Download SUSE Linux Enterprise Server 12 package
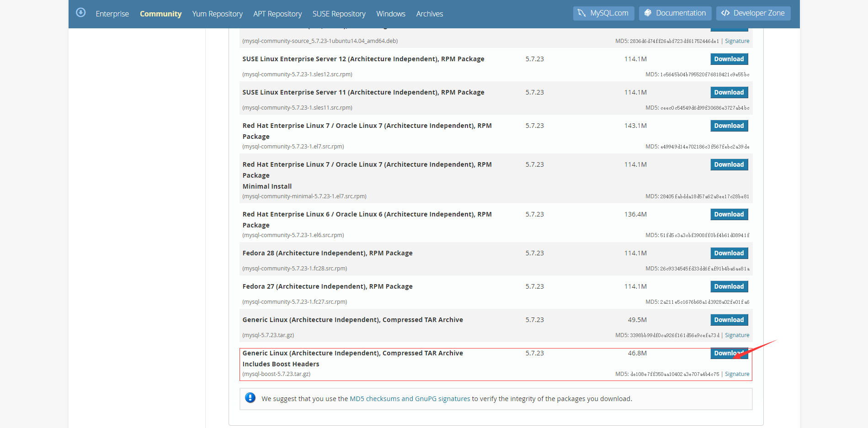Screen dimensions: 868x428 click(729, 59)
